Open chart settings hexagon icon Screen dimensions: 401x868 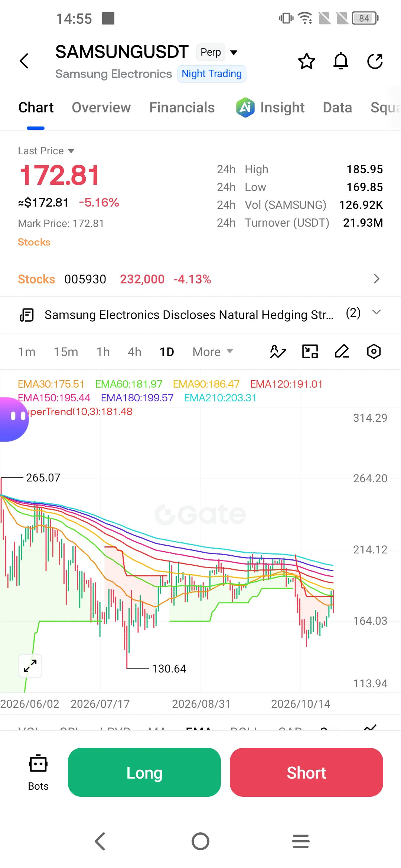tap(374, 351)
